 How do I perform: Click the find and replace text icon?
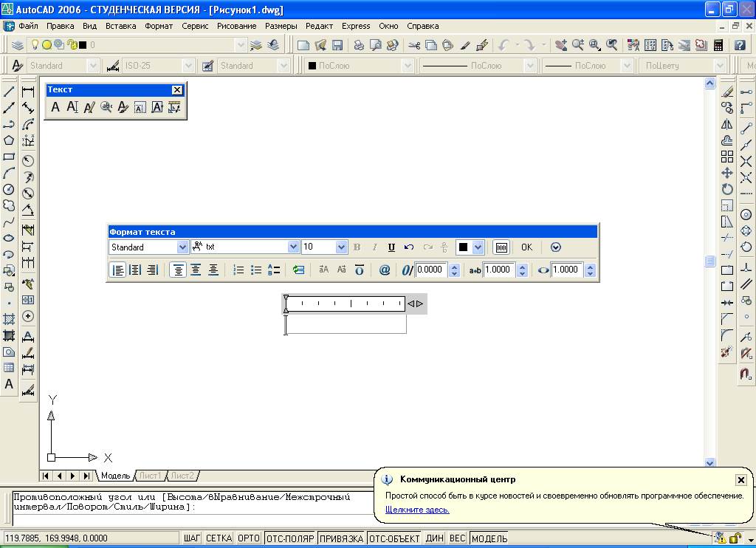coord(106,107)
